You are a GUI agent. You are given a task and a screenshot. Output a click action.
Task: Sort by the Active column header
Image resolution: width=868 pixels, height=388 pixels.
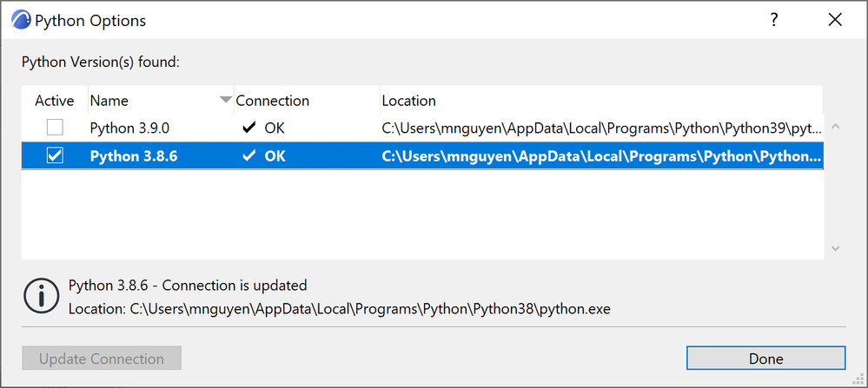tap(55, 101)
